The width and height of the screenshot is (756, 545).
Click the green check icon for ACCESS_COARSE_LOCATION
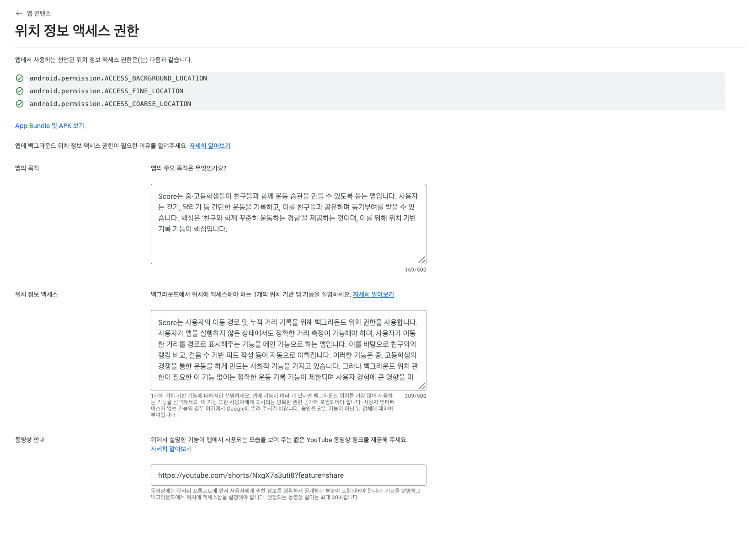[x=20, y=104]
